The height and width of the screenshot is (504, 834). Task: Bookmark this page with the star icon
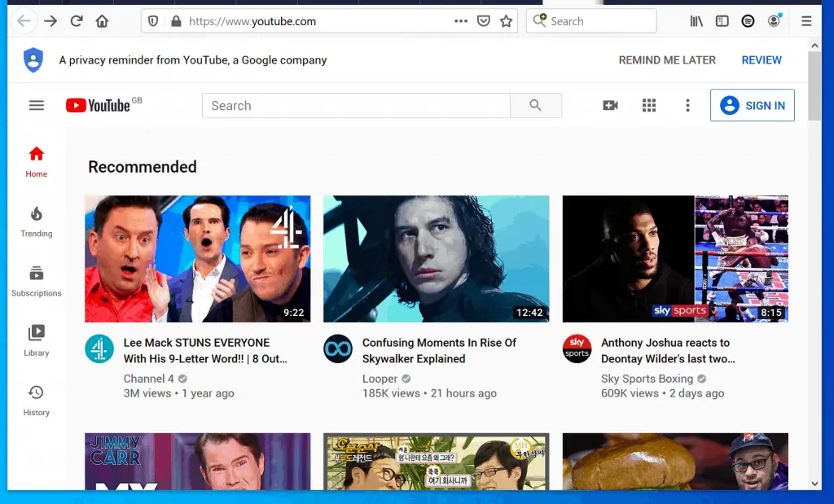[x=506, y=21]
